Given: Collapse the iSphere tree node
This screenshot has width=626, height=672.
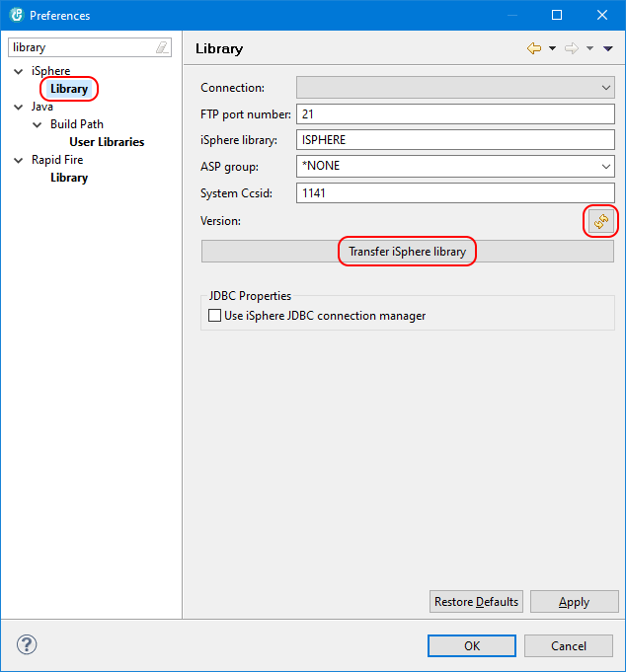Looking at the screenshot, I should pos(19,72).
